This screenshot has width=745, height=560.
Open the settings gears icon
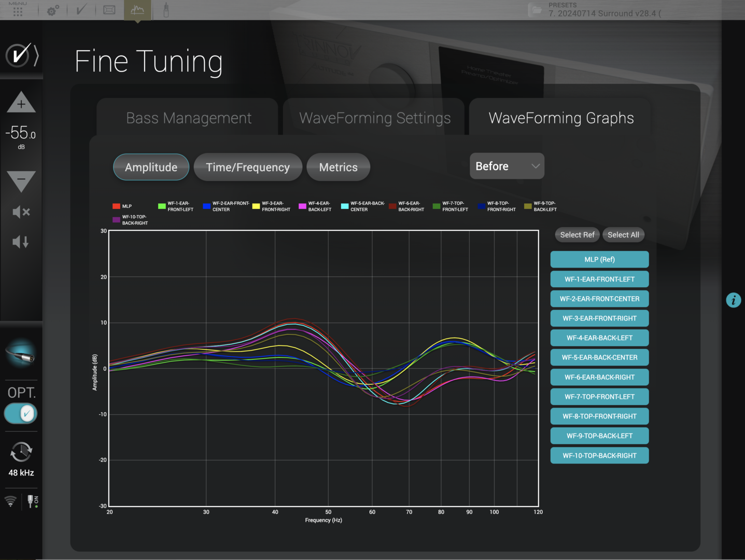53,10
